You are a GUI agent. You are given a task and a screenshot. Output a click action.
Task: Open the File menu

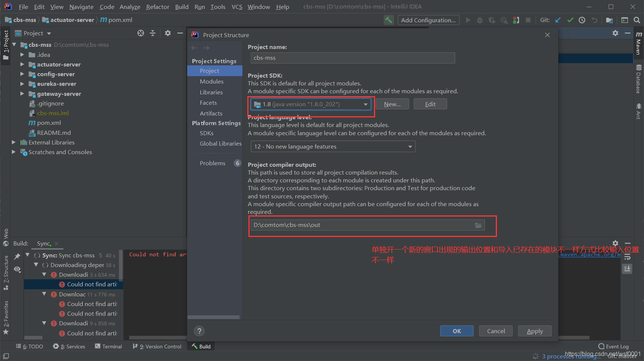(23, 7)
